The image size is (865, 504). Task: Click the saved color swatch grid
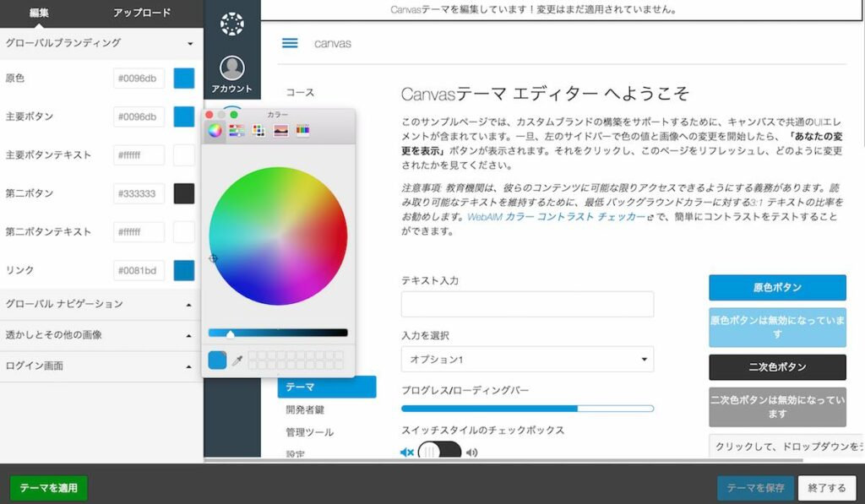pyautogui.click(x=296, y=360)
